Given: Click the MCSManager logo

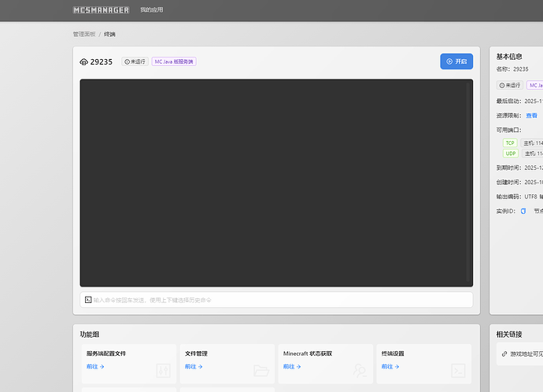Looking at the screenshot, I should click(x=101, y=10).
